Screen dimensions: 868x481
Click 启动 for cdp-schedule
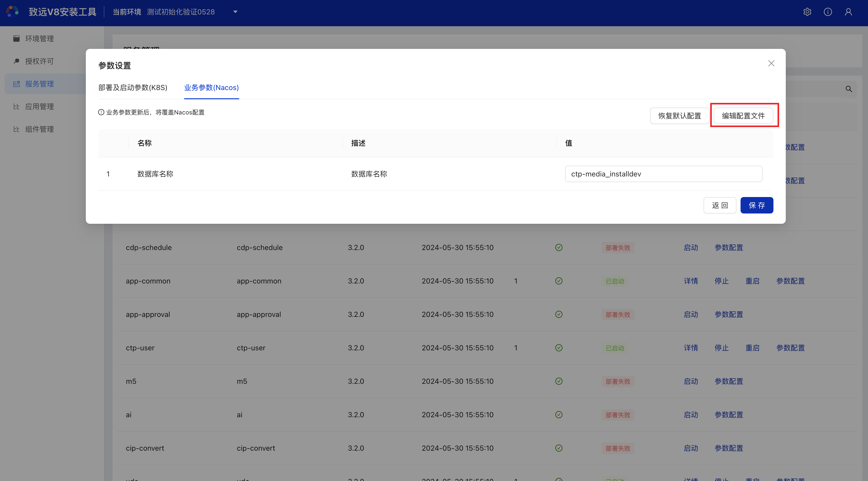[x=690, y=248]
